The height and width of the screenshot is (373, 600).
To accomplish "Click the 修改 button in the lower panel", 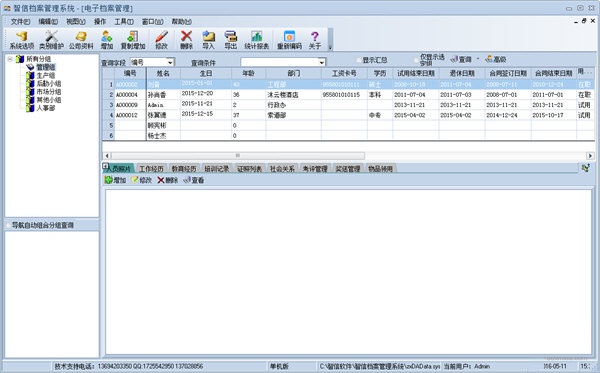I will click(142, 180).
